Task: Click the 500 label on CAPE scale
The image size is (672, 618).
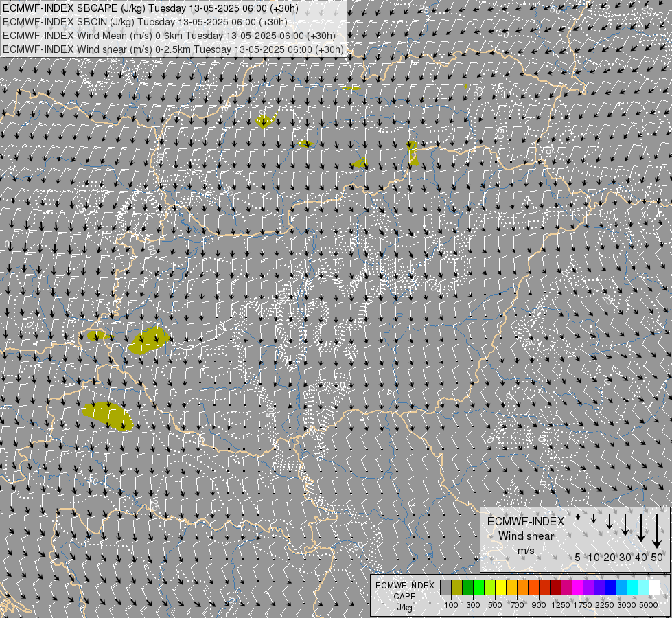Action: (495, 605)
